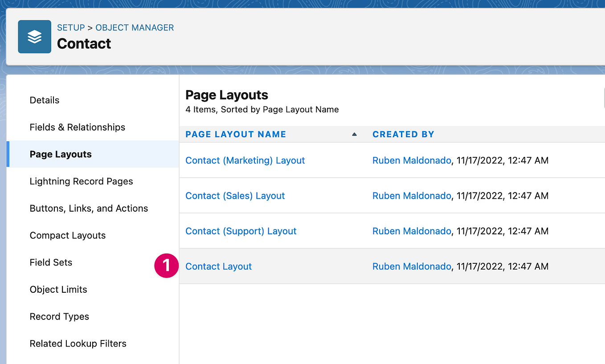Viewport: 605px width, 364px height.
Task: Sort table by the CREATED BY column header
Action: [403, 134]
